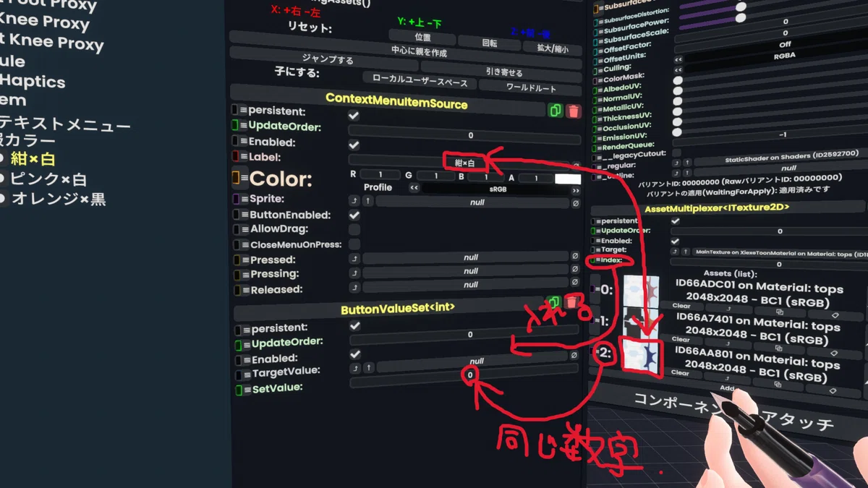Select ピンク×白 in the hierarchy list

click(49, 179)
